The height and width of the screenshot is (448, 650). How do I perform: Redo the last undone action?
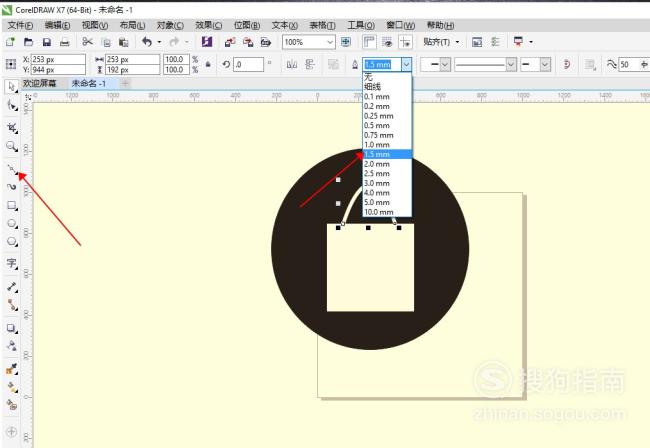pos(175,42)
